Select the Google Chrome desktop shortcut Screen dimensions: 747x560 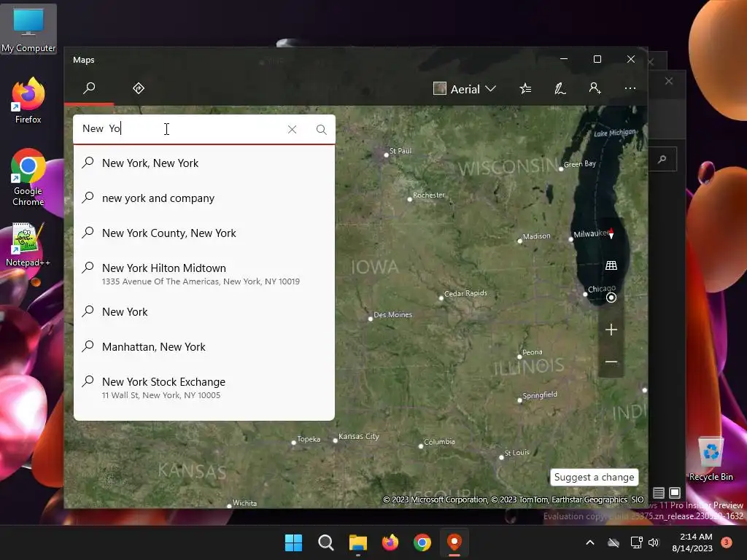(28, 177)
